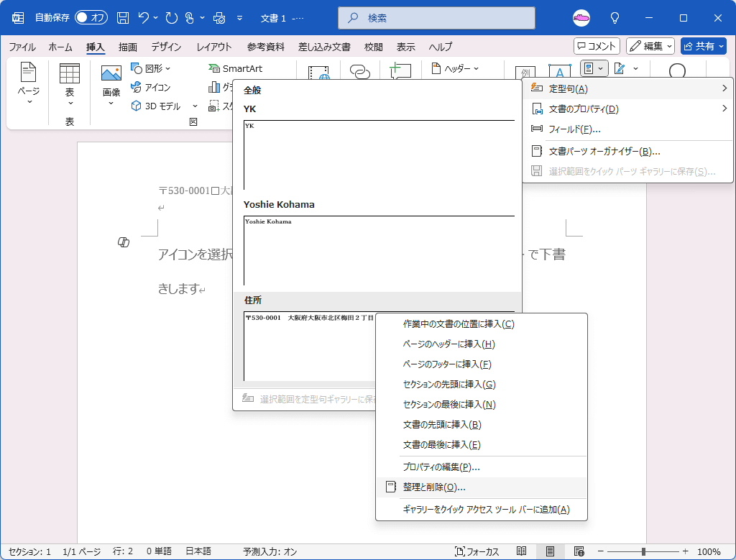Screen dimensions: 736x560
Task: Expand Quick Access Toolbar customize arrow
Action: [240, 18]
